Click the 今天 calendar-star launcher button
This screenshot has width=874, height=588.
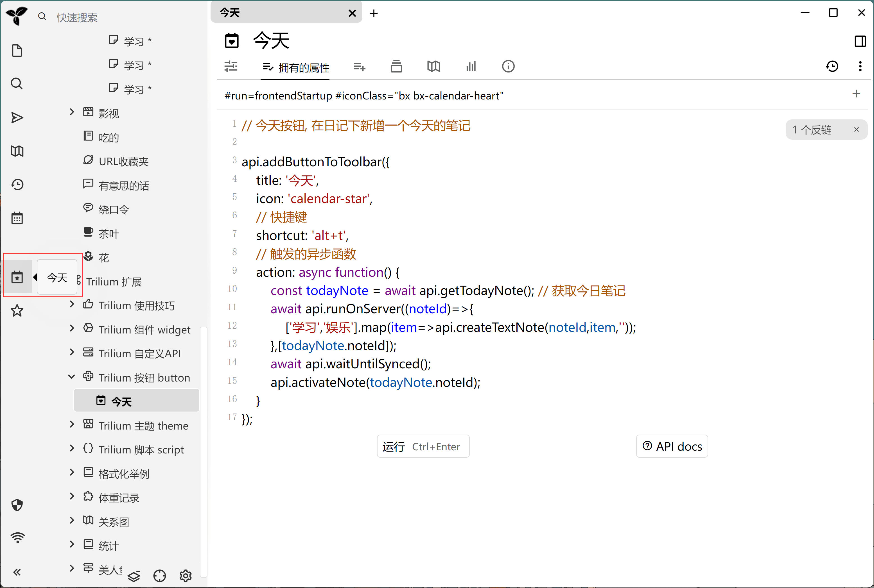17,277
